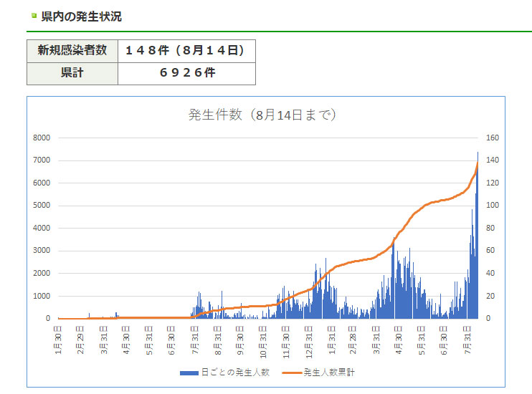Click the 5000 label on left axis
The width and height of the screenshot is (532, 394).
(41, 206)
